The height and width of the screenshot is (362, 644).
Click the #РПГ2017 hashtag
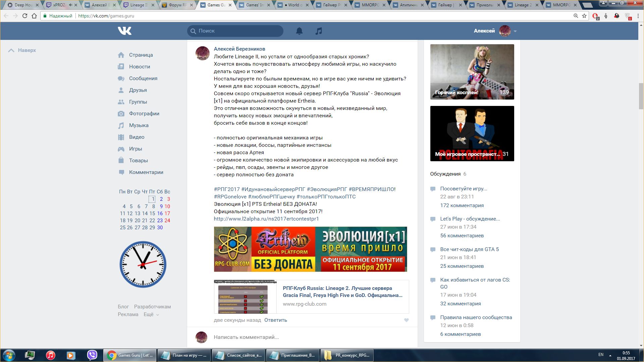point(227,189)
